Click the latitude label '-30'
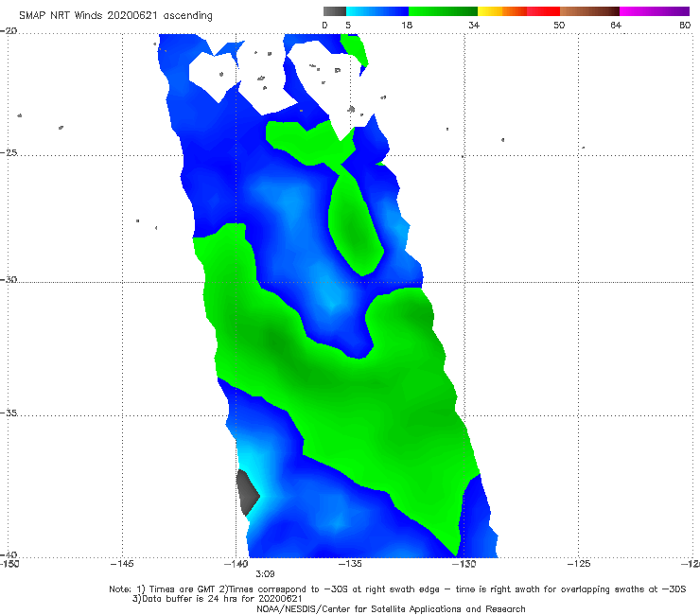Screen dimensions: 700x615 (x=9, y=279)
